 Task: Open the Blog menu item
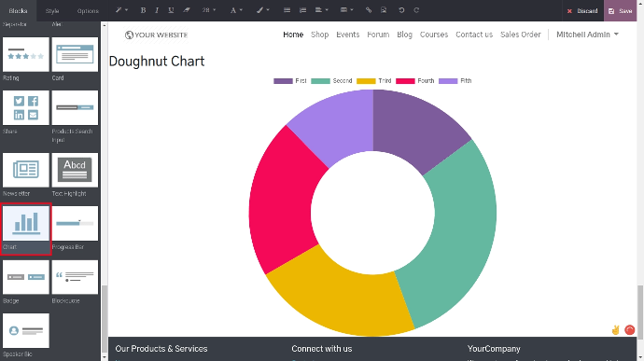click(404, 35)
